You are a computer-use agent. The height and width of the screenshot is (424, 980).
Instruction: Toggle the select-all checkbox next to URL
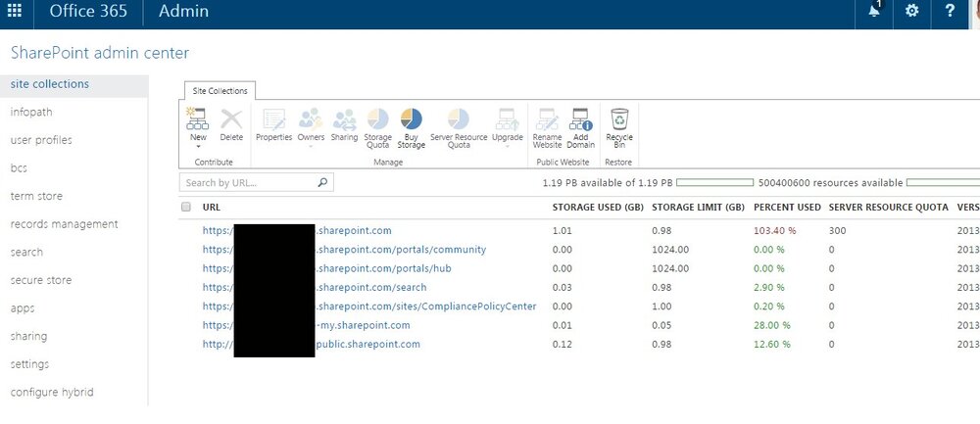click(x=185, y=207)
